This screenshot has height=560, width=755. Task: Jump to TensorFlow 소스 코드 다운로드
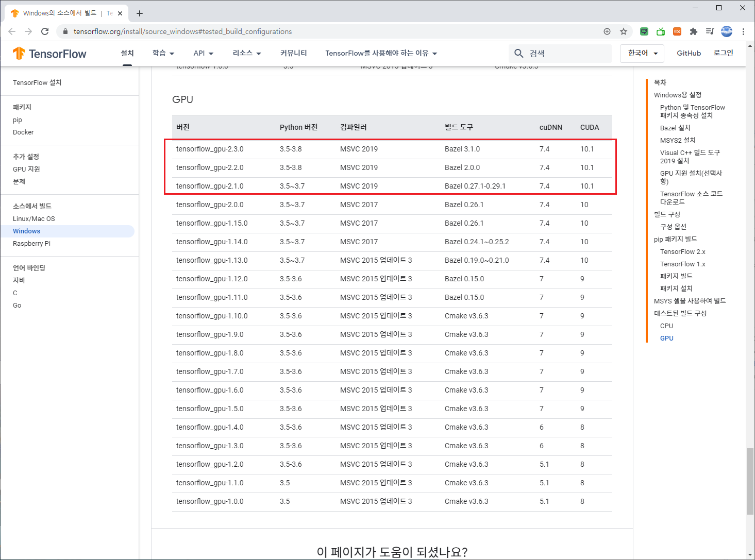[692, 198]
